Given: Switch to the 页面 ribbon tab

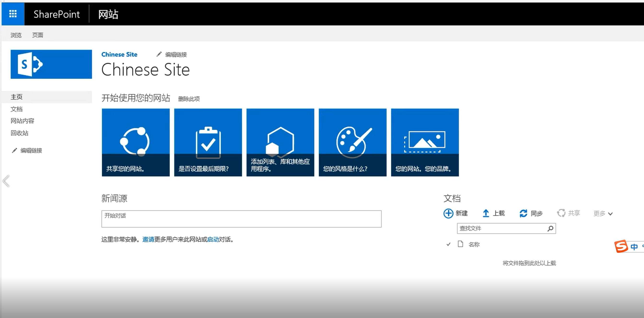Looking at the screenshot, I should pyautogui.click(x=38, y=35).
